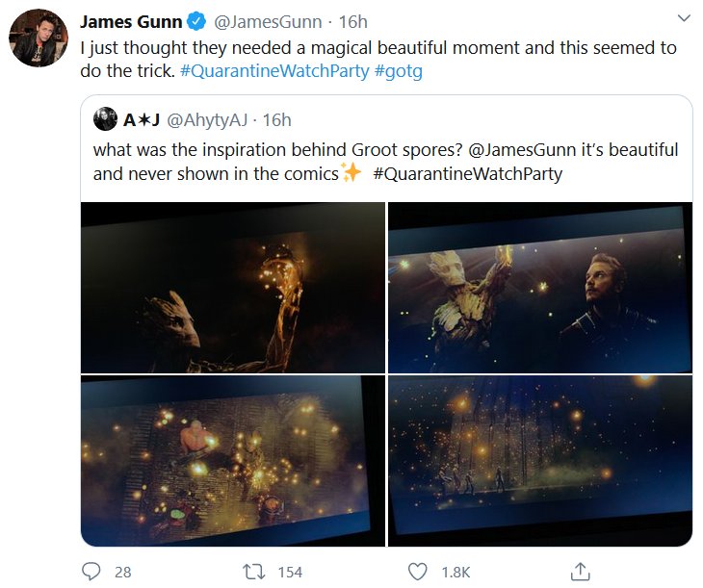Like the tweet with the heart icon
This screenshot has height=588, width=703.
[x=417, y=572]
